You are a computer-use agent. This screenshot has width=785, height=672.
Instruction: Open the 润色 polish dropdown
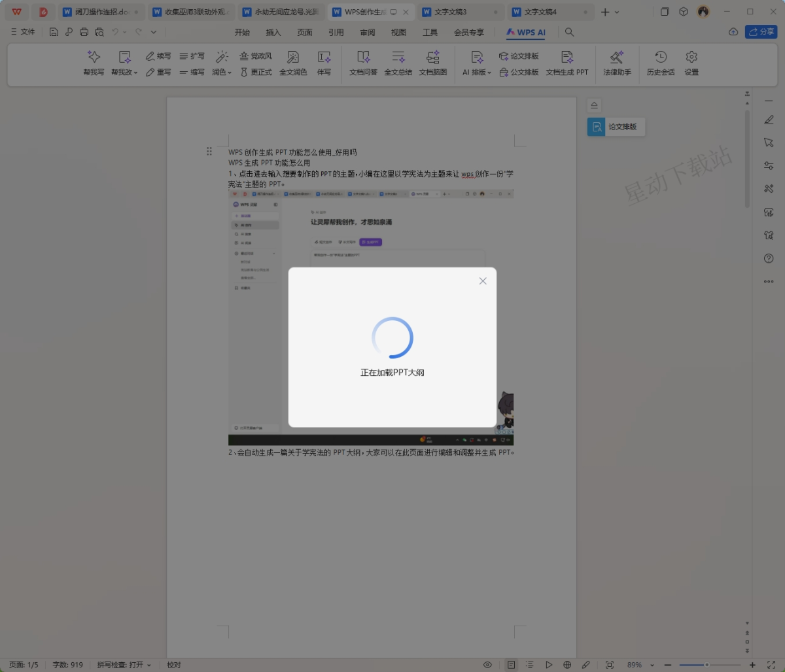click(x=222, y=63)
